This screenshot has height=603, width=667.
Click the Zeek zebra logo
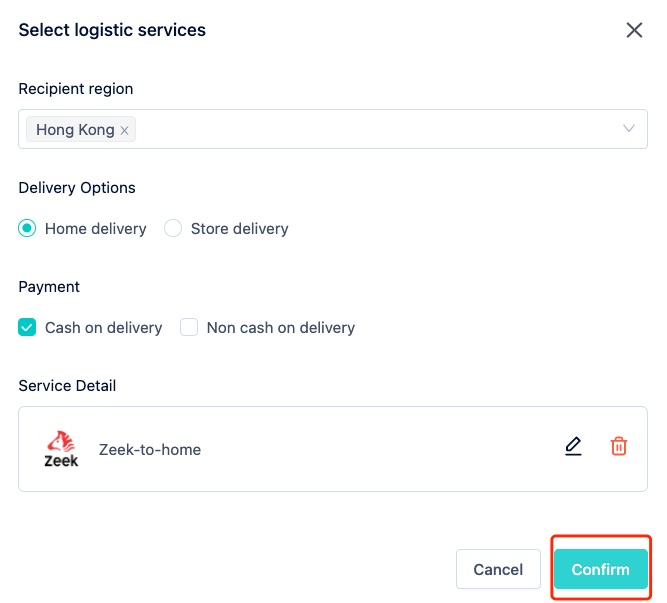pyautogui.click(x=61, y=449)
